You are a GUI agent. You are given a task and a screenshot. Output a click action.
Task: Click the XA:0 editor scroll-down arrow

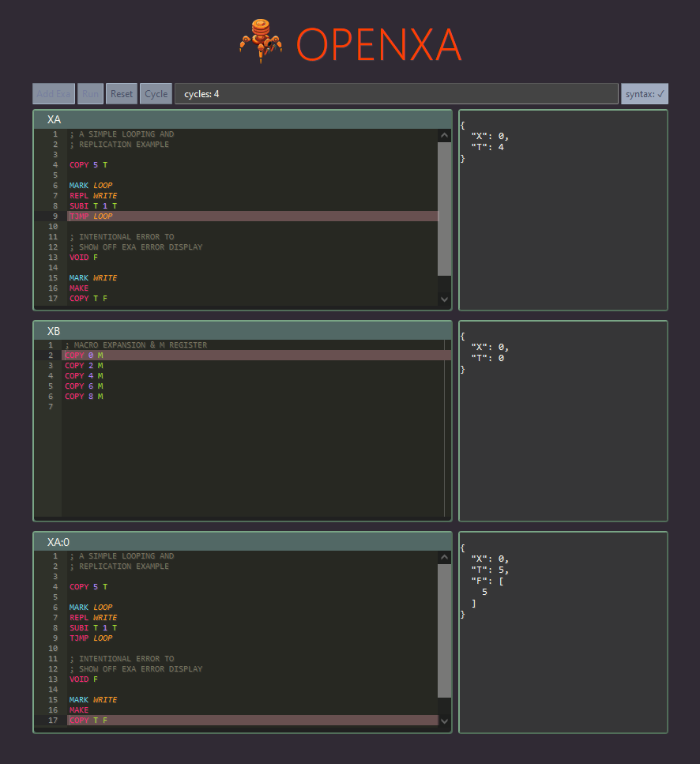click(444, 721)
